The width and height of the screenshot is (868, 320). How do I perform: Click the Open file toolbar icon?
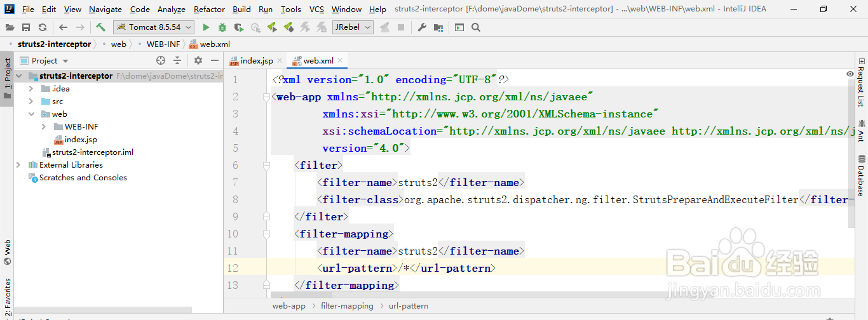click(x=10, y=27)
